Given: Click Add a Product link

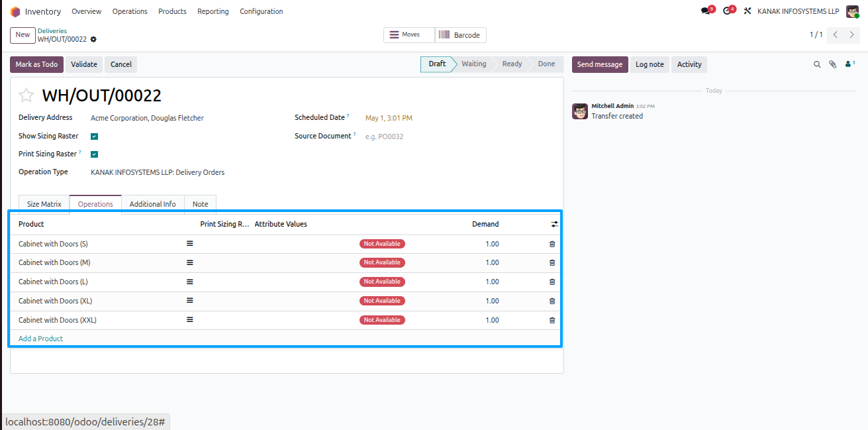Looking at the screenshot, I should coord(40,339).
